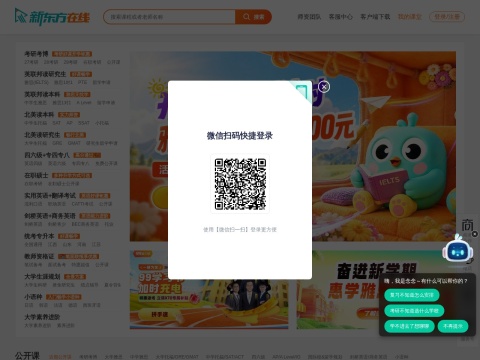Click the 不再提示 chat button
The image size is (480, 360).
click(x=453, y=326)
